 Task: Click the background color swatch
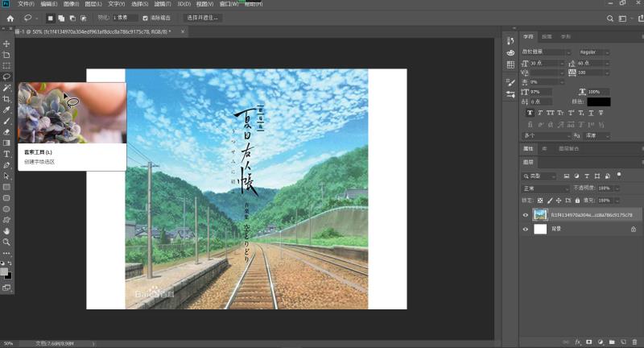click(x=9, y=276)
